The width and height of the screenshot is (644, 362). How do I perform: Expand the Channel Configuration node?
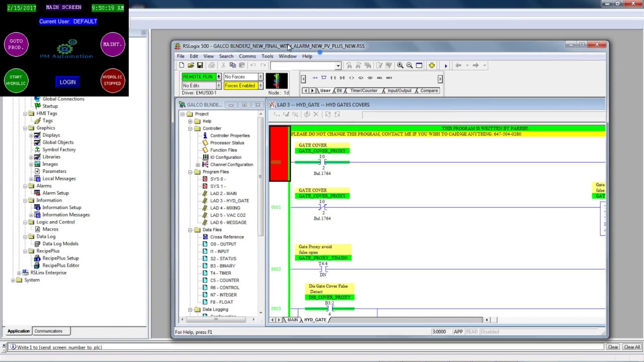tap(198, 165)
